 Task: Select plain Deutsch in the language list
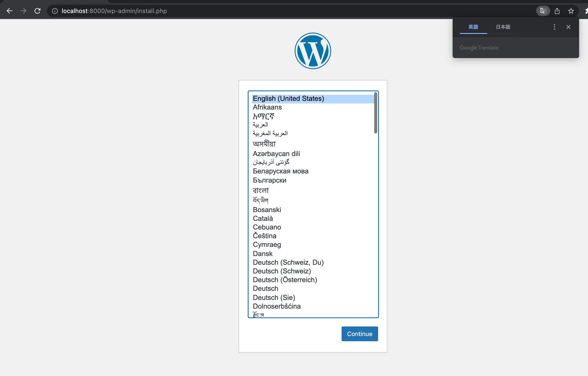pyautogui.click(x=313, y=289)
